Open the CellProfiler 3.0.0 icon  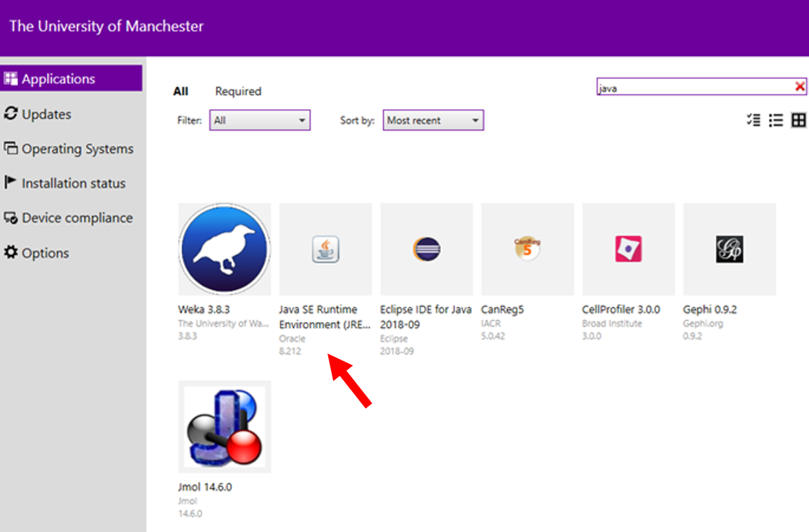pos(628,249)
